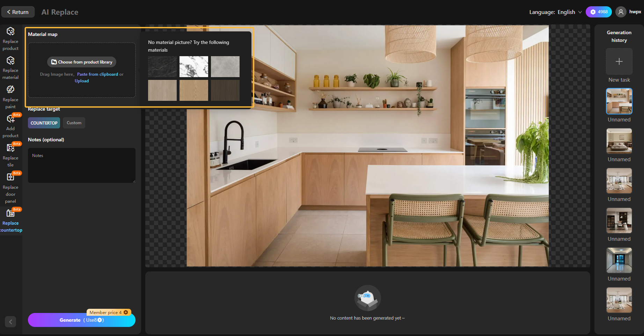Click the Return button

(x=18, y=12)
